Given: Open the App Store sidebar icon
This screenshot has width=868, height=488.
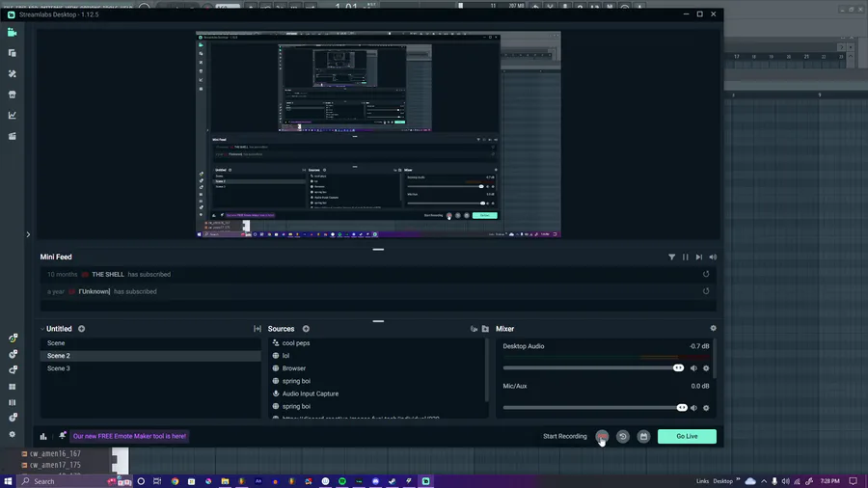Looking at the screenshot, I should (x=13, y=95).
